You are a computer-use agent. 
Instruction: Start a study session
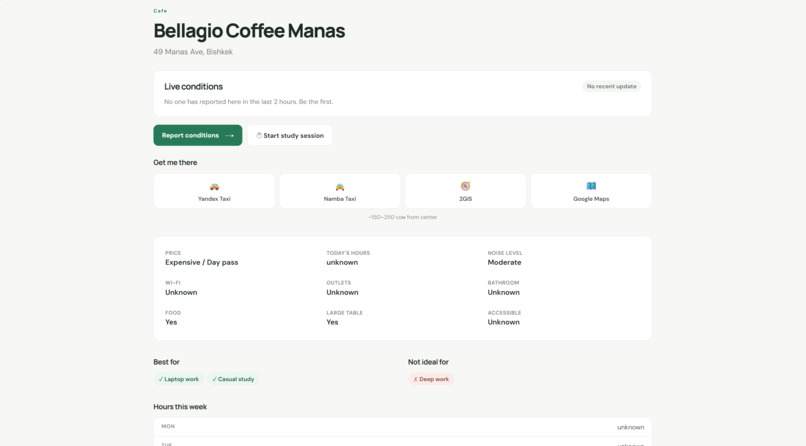(290, 136)
